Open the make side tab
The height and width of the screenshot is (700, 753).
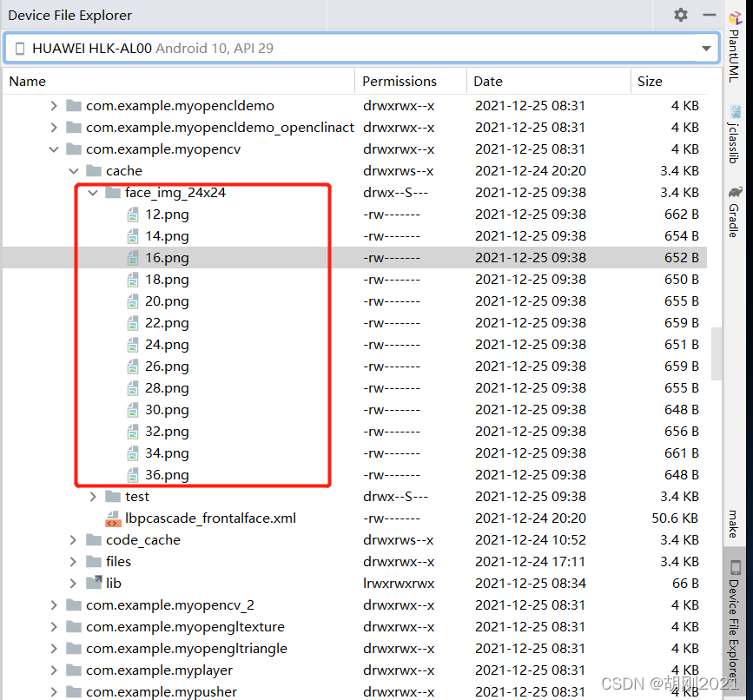733,525
